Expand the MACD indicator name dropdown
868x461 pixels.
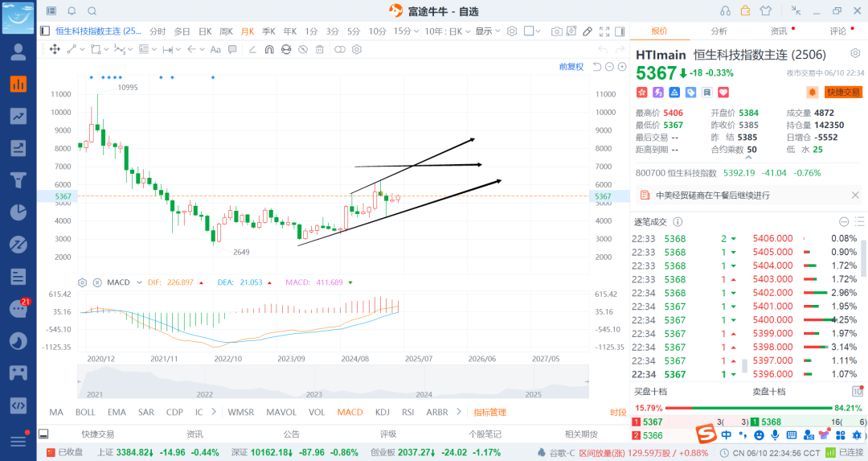coord(139,282)
